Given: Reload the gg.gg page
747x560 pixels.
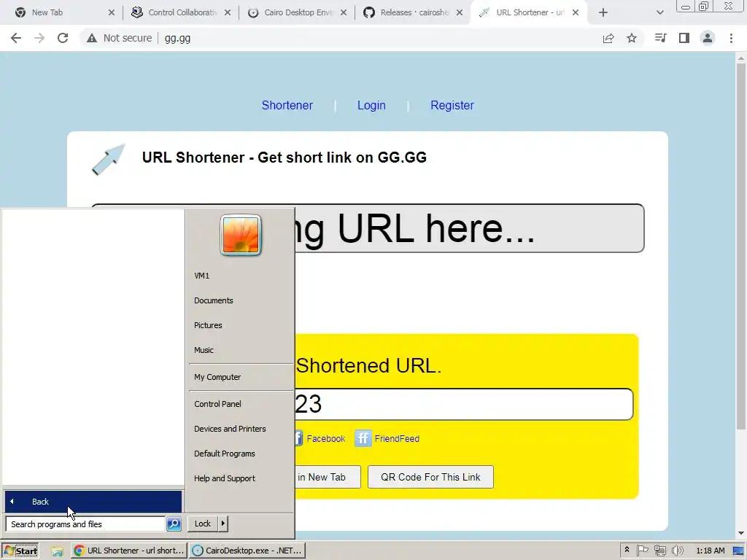Looking at the screenshot, I should tap(63, 38).
